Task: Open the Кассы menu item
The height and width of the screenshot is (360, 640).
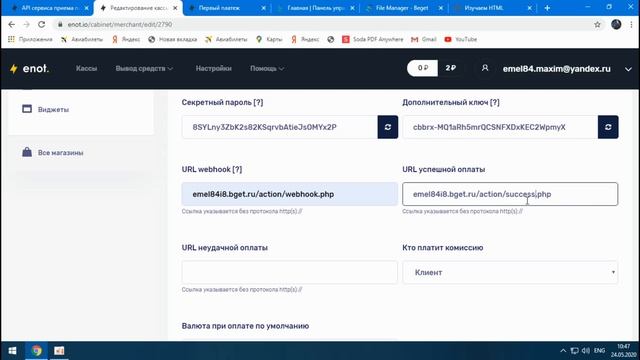Action: click(86, 69)
